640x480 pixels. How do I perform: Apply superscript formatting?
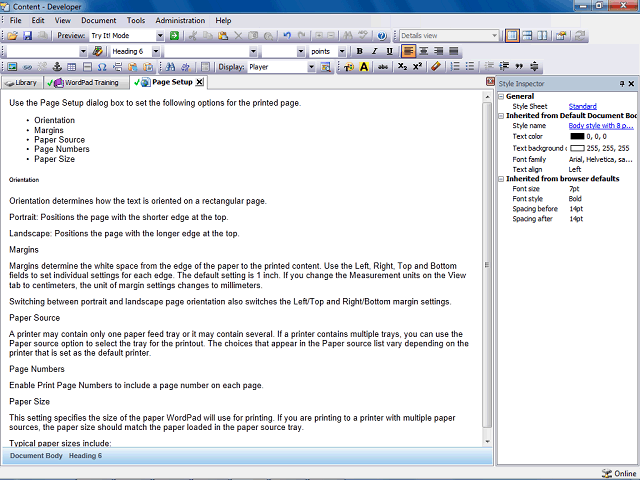click(x=417, y=67)
